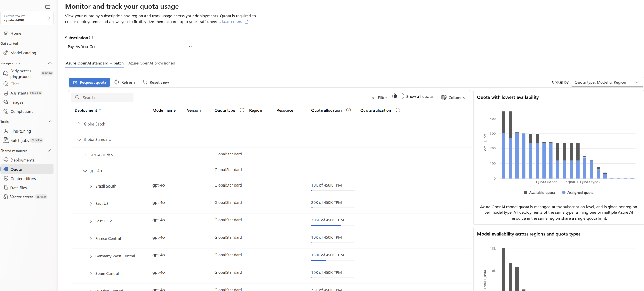Collapse the gpt-4o row
This screenshot has width=644, height=291.
[85, 171]
